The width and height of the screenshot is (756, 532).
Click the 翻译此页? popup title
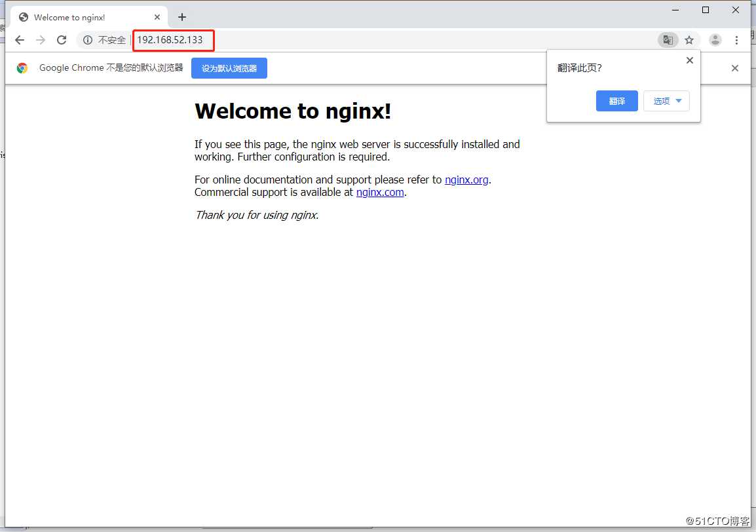coord(580,68)
